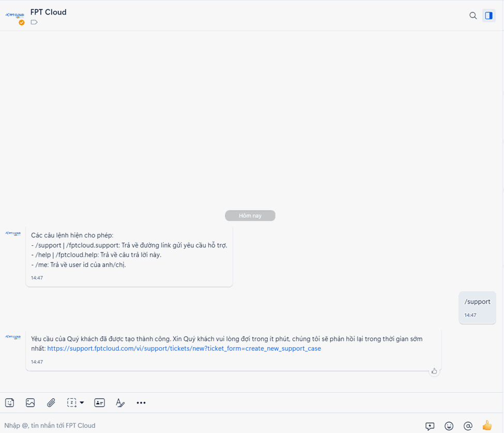This screenshot has height=433, width=504.
Task: Click the Hôm nay date separator
Action: click(250, 216)
